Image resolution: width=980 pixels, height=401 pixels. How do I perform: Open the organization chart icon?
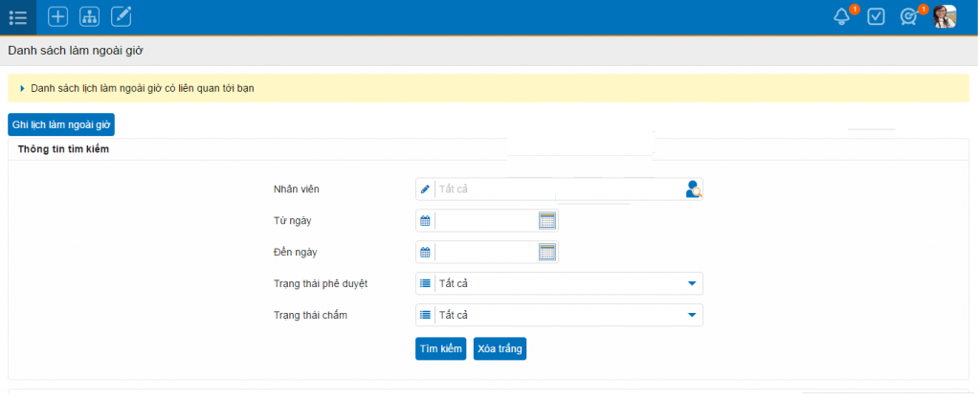[x=89, y=16]
